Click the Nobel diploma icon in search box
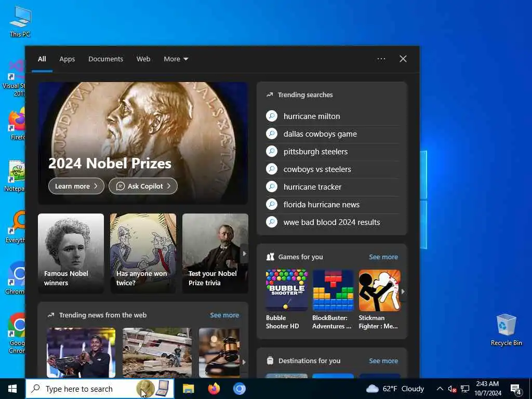Viewport: 532px width, 399px height. coord(163,389)
